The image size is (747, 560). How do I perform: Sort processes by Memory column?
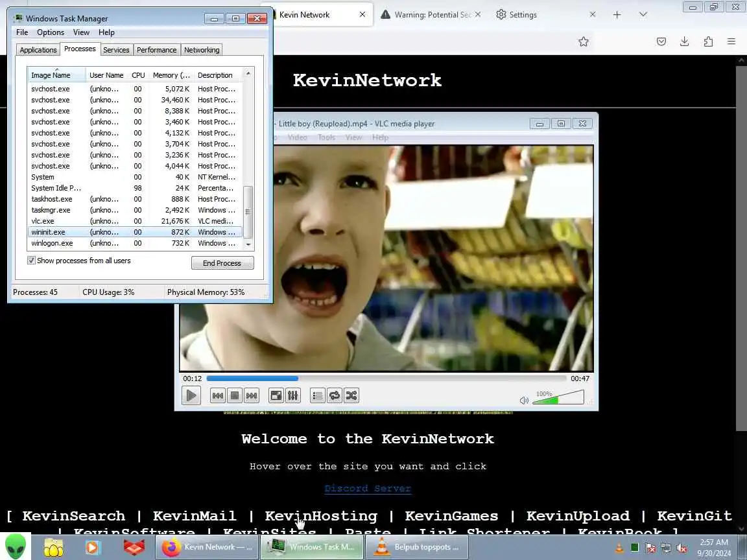(x=171, y=75)
